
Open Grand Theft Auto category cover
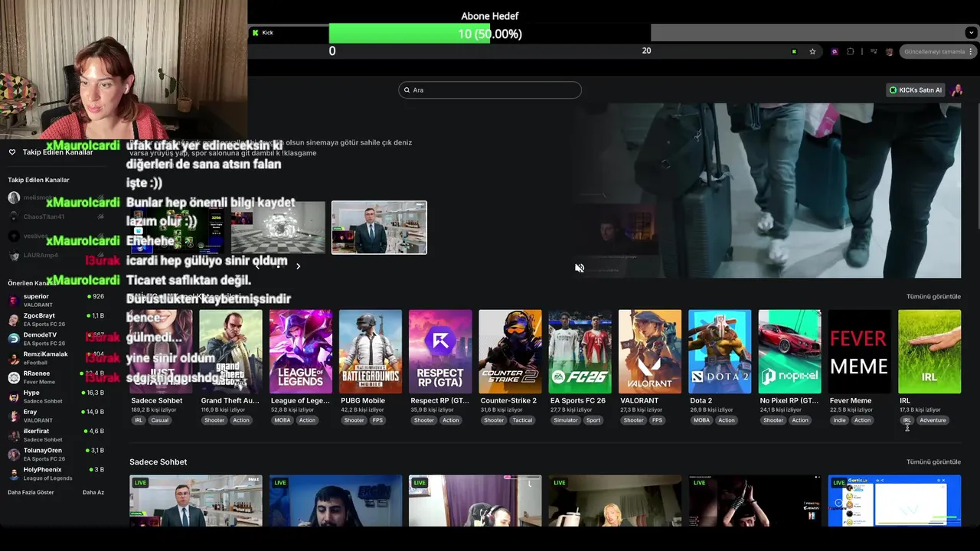click(x=230, y=351)
